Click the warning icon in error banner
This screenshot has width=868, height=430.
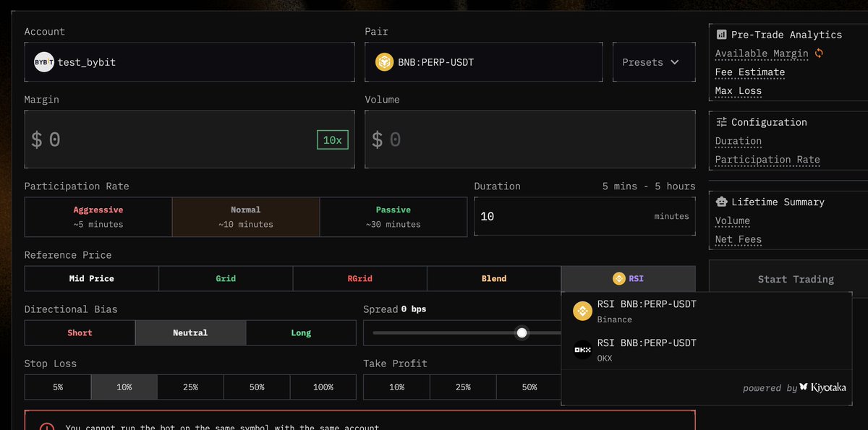point(47,427)
